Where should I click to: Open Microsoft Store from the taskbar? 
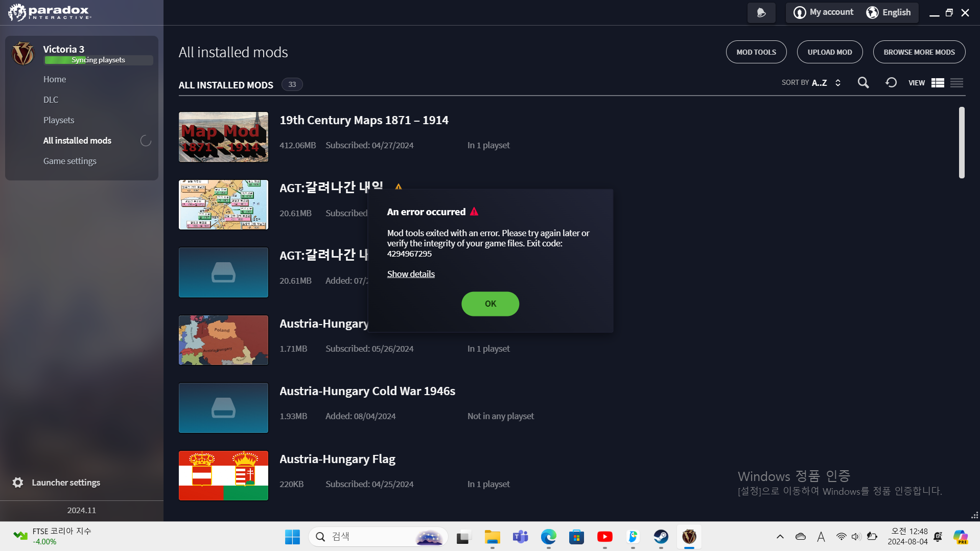(x=576, y=537)
